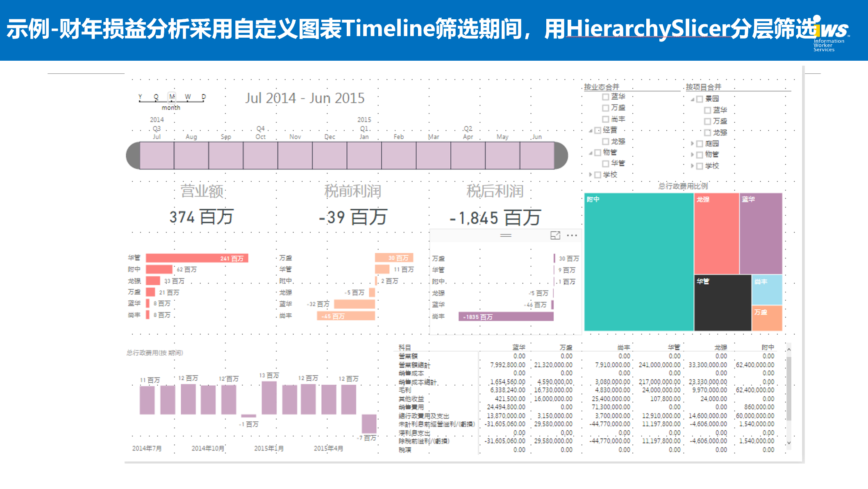This screenshot has height=489, width=868.
Task: Click 万盛 30 百万 bar in 税前利润 chart
Action: (x=394, y=258)
